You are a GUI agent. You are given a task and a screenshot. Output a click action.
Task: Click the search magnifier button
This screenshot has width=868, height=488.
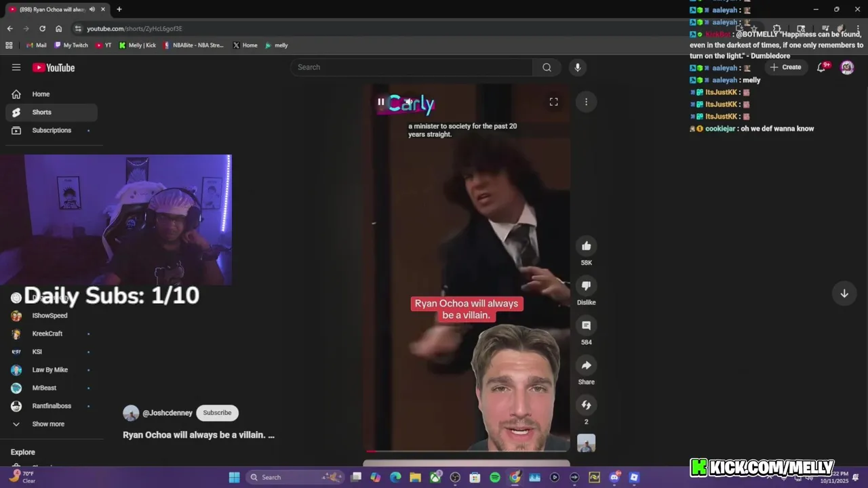point(547,67)
